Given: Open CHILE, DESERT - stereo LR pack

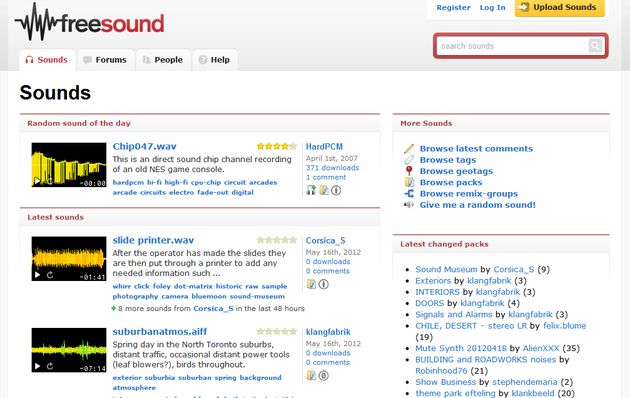Looking at the screenshot, I should coord(471,325).
